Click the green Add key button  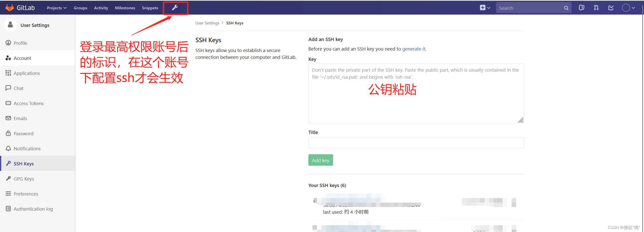click(320, 160)
